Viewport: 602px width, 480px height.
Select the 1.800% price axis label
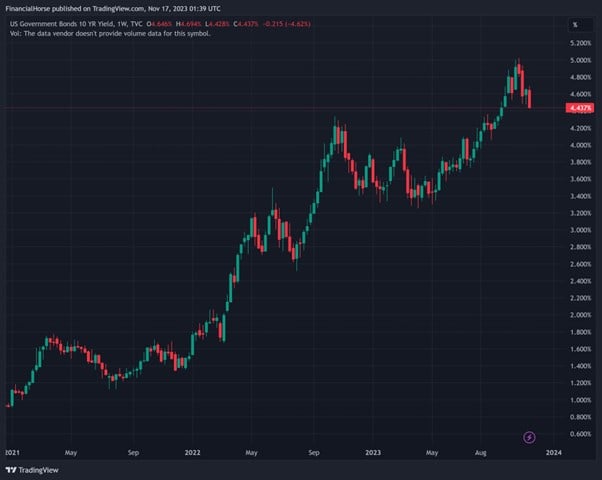click(580, 332)
